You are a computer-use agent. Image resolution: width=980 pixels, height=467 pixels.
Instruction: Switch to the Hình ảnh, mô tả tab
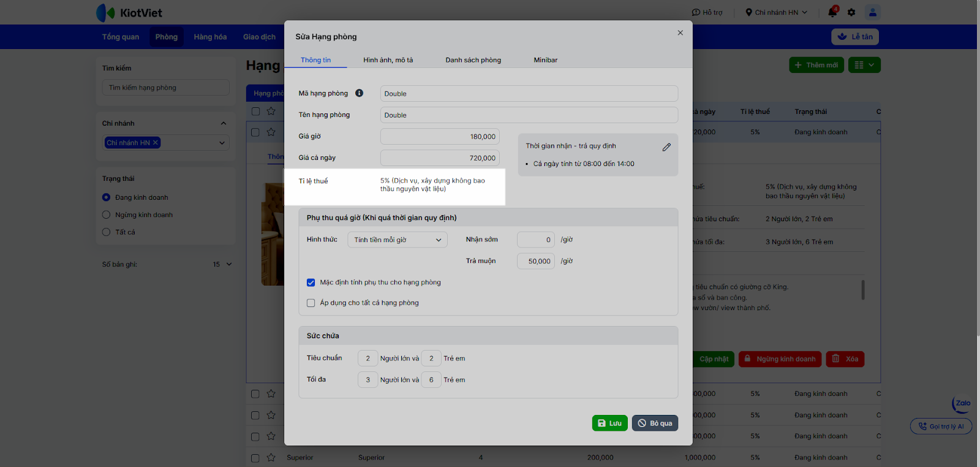(388, 60)
